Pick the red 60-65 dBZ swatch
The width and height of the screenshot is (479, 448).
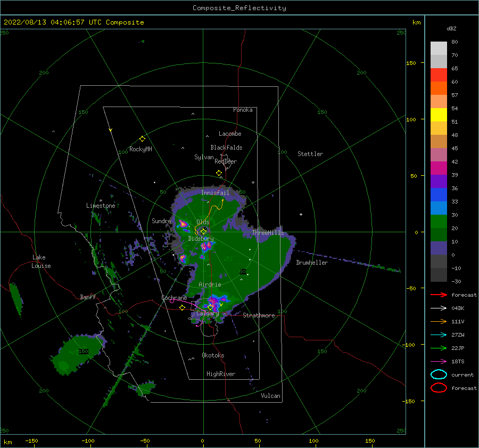[x=439, y=75]
